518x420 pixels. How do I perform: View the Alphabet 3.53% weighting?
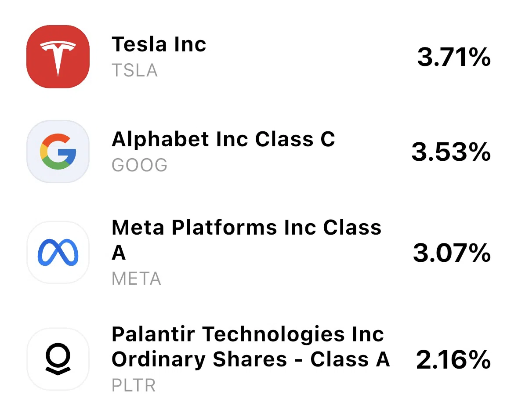tap(451, 152)
